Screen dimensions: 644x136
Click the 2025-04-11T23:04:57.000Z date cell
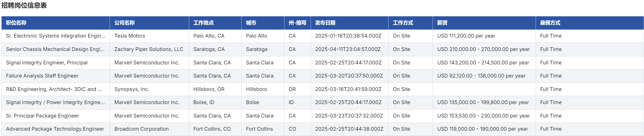coord(348,49)
